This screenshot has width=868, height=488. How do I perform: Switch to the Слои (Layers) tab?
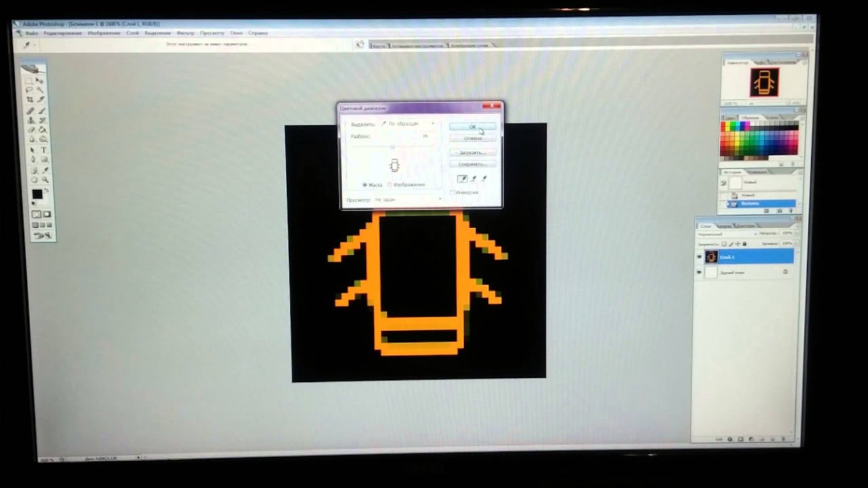coord(705,226)
